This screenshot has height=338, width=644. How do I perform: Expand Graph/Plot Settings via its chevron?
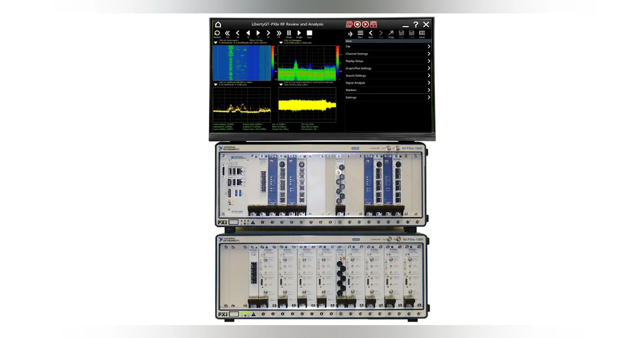(429, 68)
